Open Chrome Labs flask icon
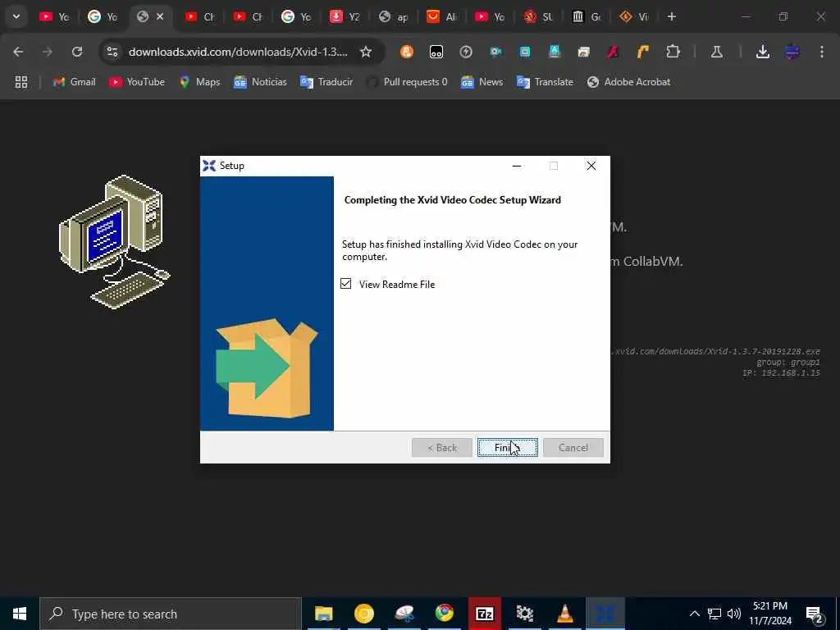The height and width of the screenshot is (630, 840). point(716,52)
